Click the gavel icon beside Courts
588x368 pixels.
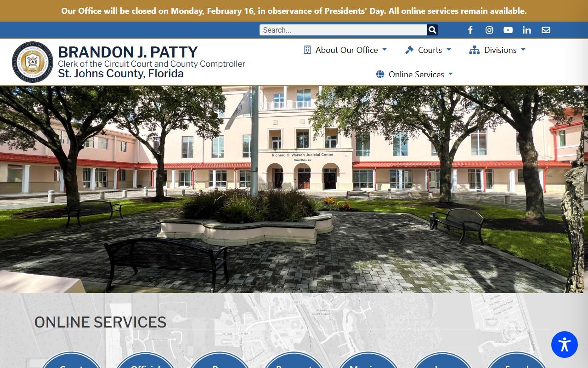tap(409, 50)
